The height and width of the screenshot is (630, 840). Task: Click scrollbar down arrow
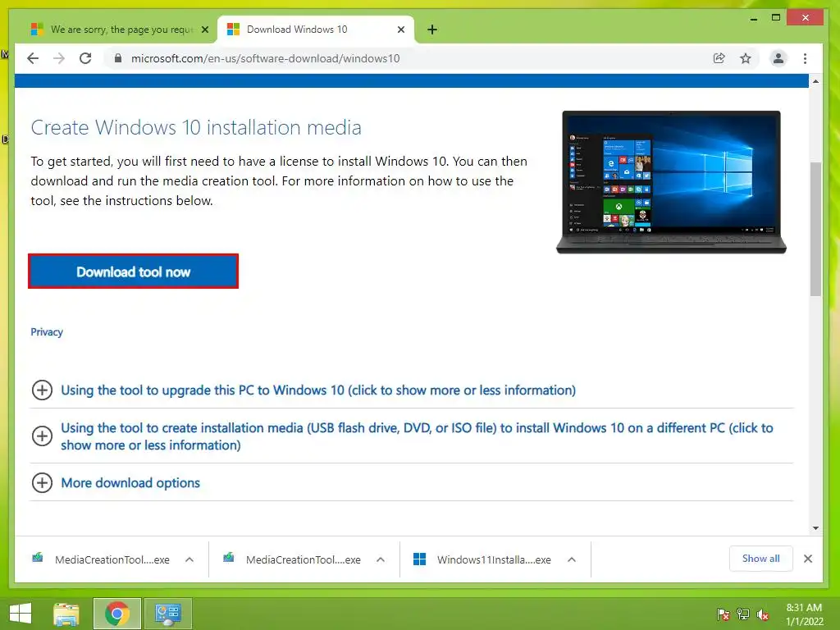[815, 528]
